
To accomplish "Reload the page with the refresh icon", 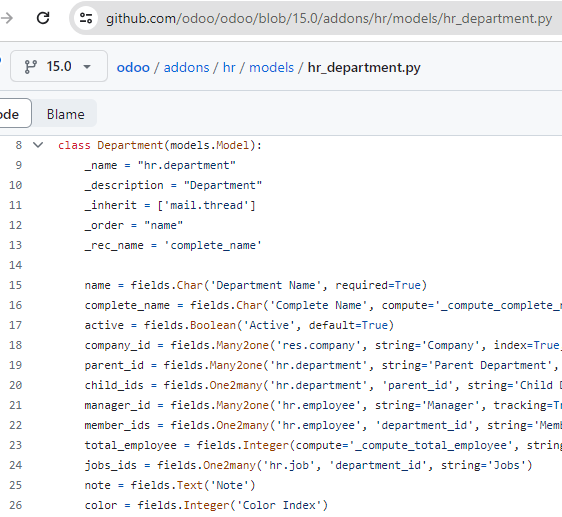I will [x=43, y=18].
